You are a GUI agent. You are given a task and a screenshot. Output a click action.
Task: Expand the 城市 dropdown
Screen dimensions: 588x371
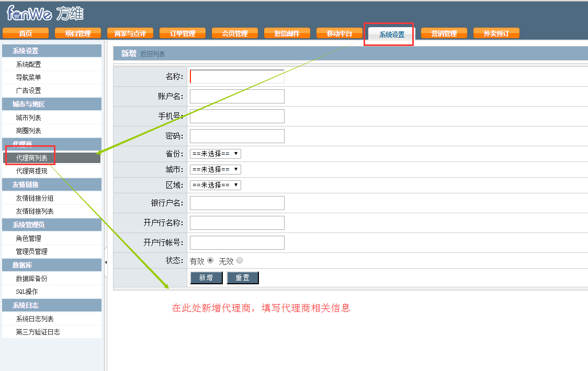215,169
